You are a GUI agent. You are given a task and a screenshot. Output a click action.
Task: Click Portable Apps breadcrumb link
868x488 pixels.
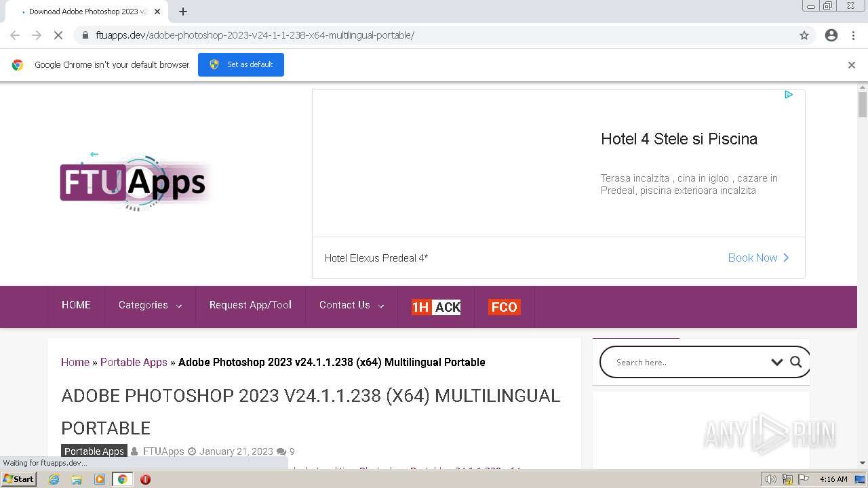tap(134, 362)
